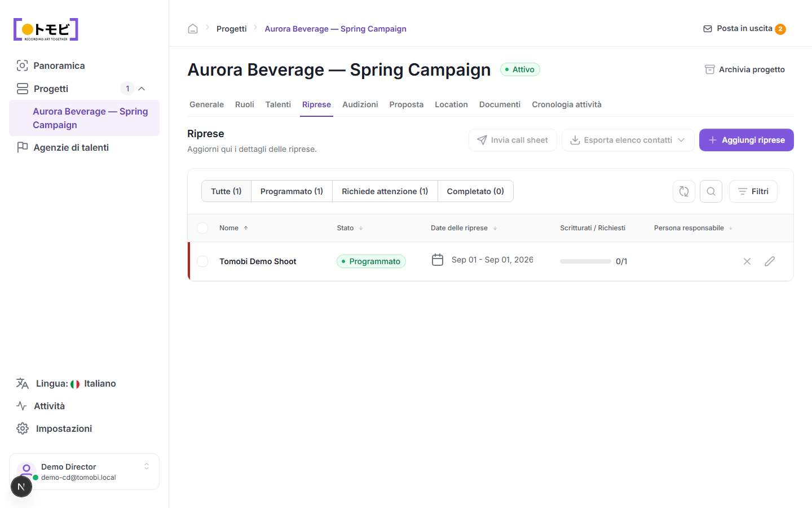Click the Attività pulse icon
Screen dimensions: 812x508
pos(22,406)
